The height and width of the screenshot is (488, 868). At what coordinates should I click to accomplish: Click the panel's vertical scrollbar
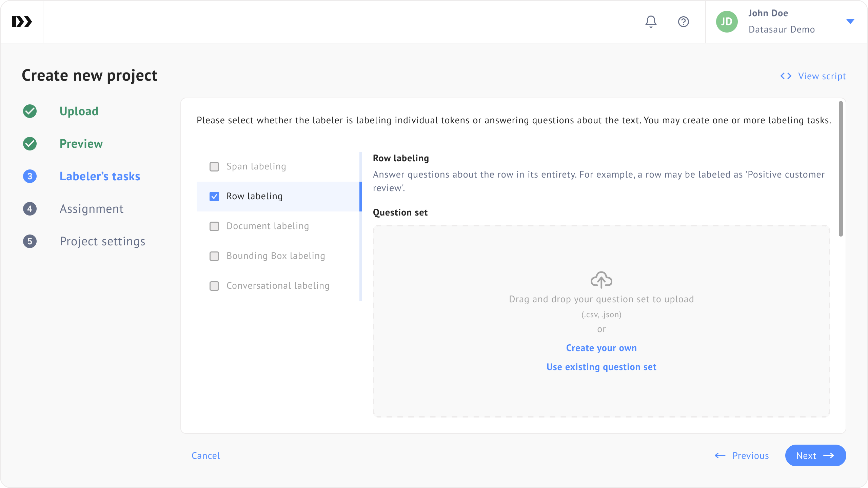[841, 169]
